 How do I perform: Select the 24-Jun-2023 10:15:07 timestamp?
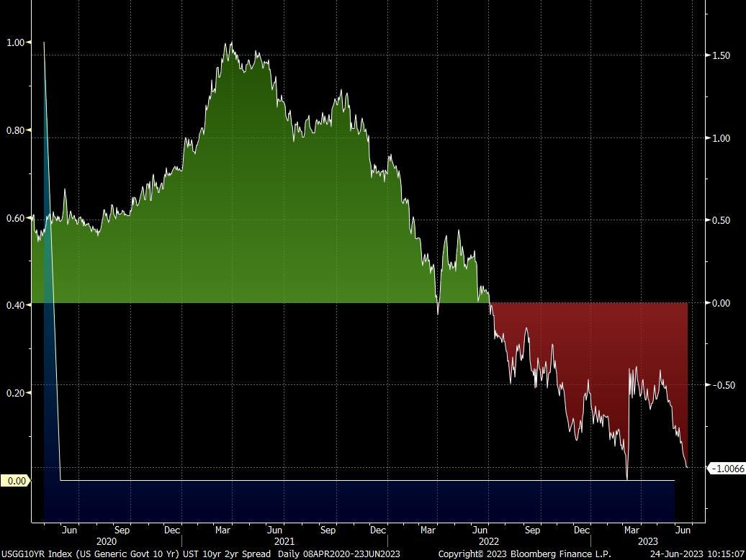pos(697,554)
